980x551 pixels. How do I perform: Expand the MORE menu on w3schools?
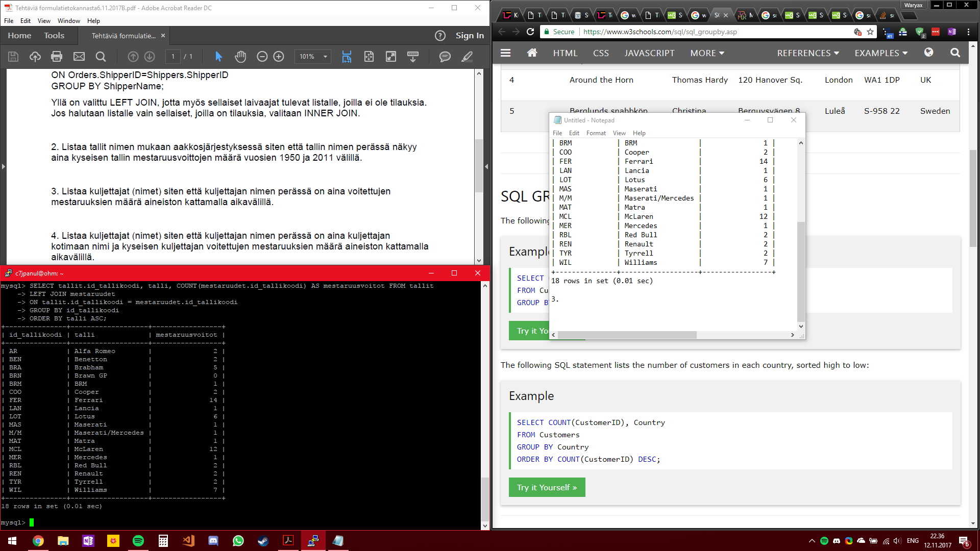click(707, 53)
